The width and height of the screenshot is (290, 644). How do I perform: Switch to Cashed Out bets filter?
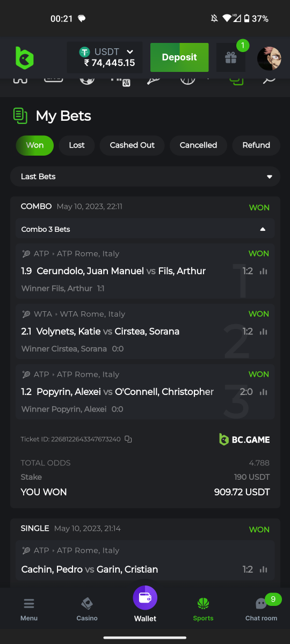point(132,145)
